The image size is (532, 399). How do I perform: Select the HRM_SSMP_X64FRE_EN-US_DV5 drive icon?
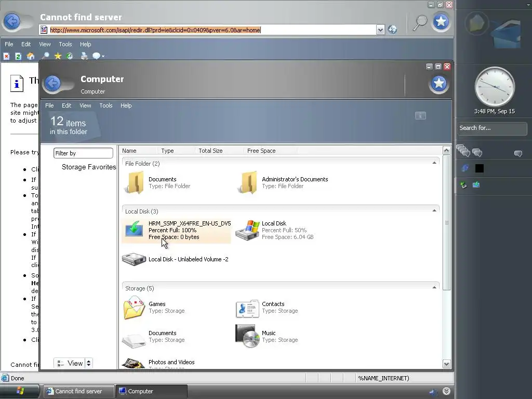(x=134, y=229)
